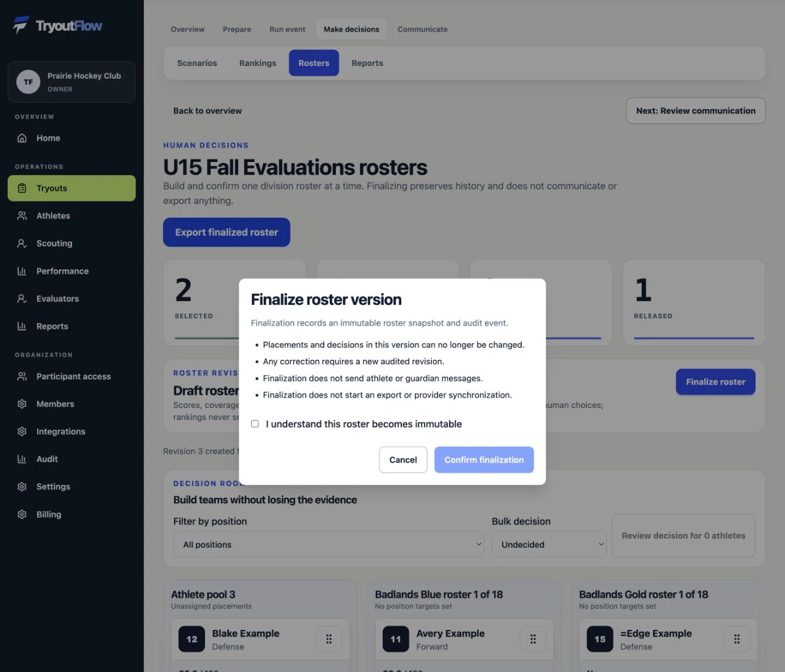The image size is (785, 672).
Task: Click the Performance chart icon
Action: 22,271
